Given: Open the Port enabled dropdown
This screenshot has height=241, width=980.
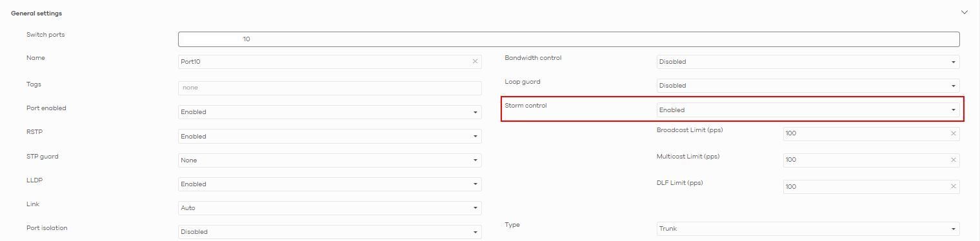Looking at the screenshot, I should (x=330, y=112).
